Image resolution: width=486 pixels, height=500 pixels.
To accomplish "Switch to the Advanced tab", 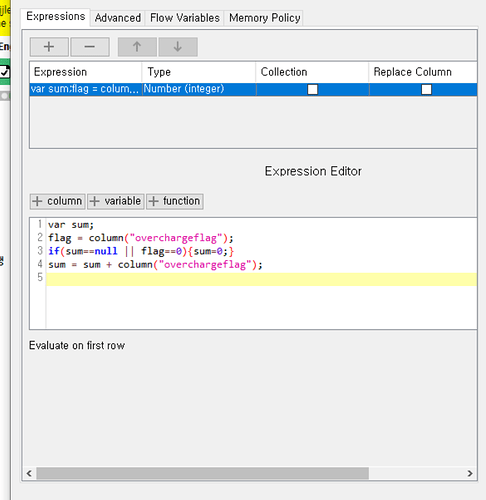I will (x=118, y=18).
